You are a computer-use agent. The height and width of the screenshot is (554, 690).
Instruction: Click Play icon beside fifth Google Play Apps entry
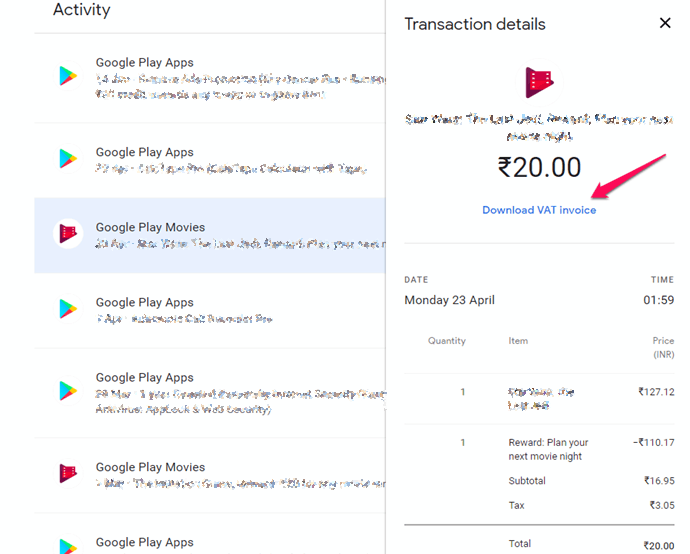click(x=68, y=390)
